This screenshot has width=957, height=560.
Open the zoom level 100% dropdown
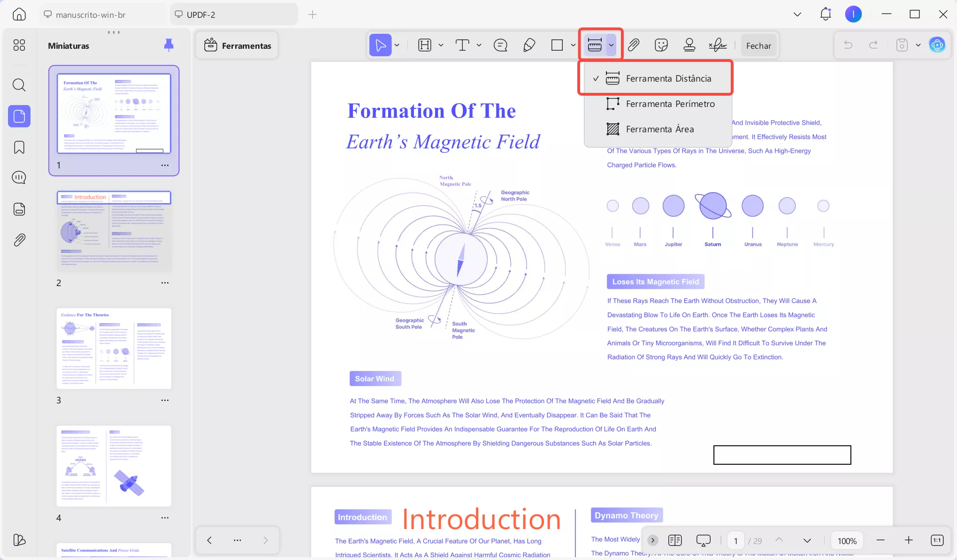(x=847, y=541)
